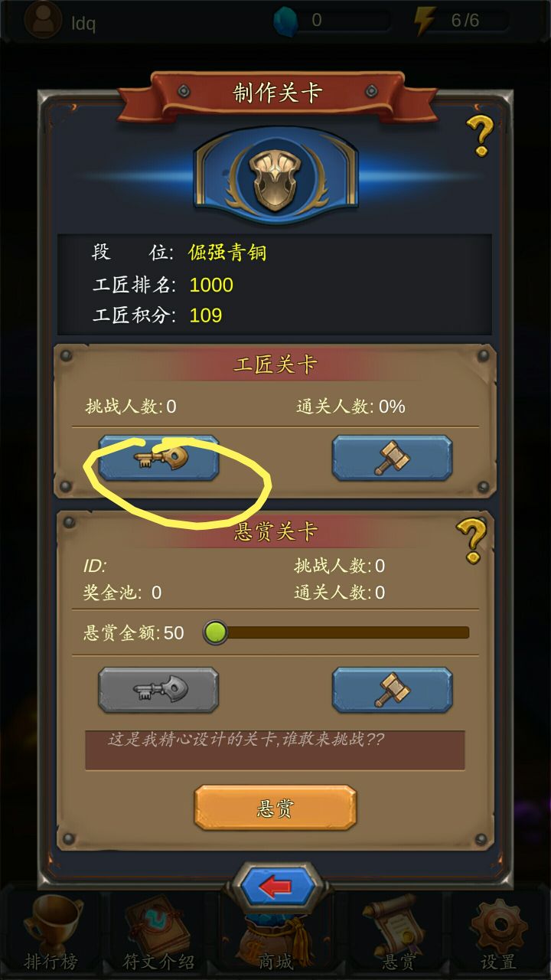The height and width of the screenshot is (980, 551).
Task: Click the orange 悬赏 button
Action: 275,808
